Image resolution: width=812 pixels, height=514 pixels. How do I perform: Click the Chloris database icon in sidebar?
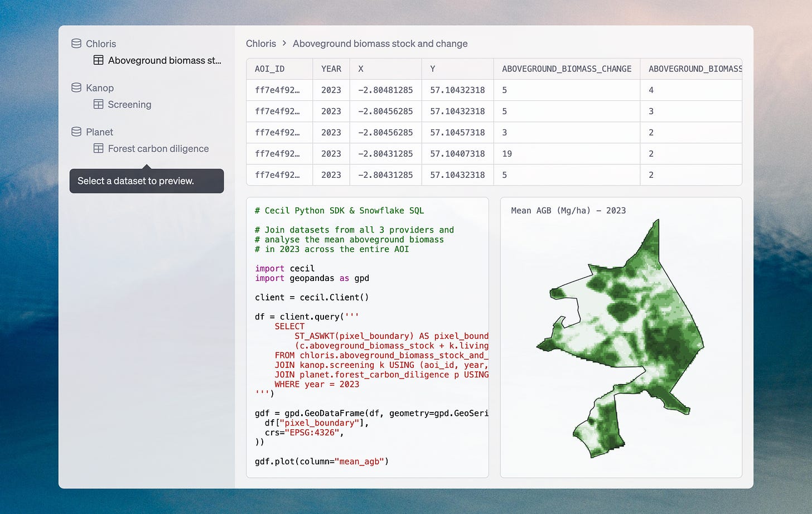(x=76, y=43)
